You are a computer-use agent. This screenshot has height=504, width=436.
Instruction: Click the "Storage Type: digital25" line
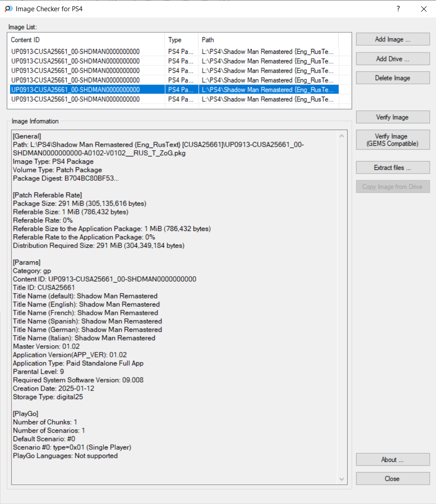[x=48, y=397]
